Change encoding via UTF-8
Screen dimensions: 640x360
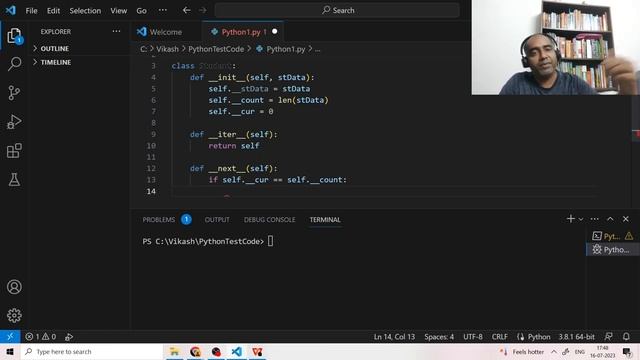[x=473, y=337]
